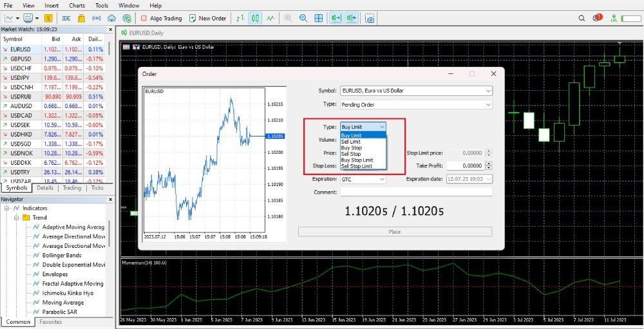
Task: Click the zoom out magnifier icon
Action: [x=303, y=18]
